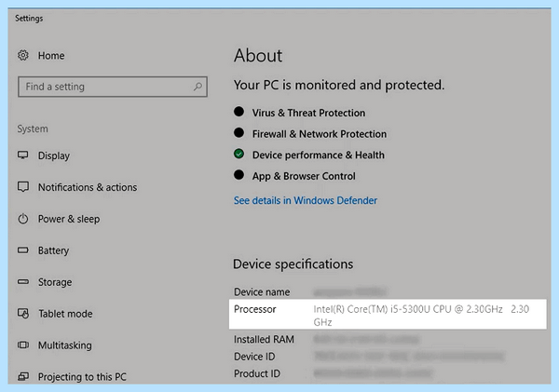This screenshot has width=559, height=392.
Task: Select Firewall & Network Protection text
Action: pyautogui.click(x=320, y=134)
